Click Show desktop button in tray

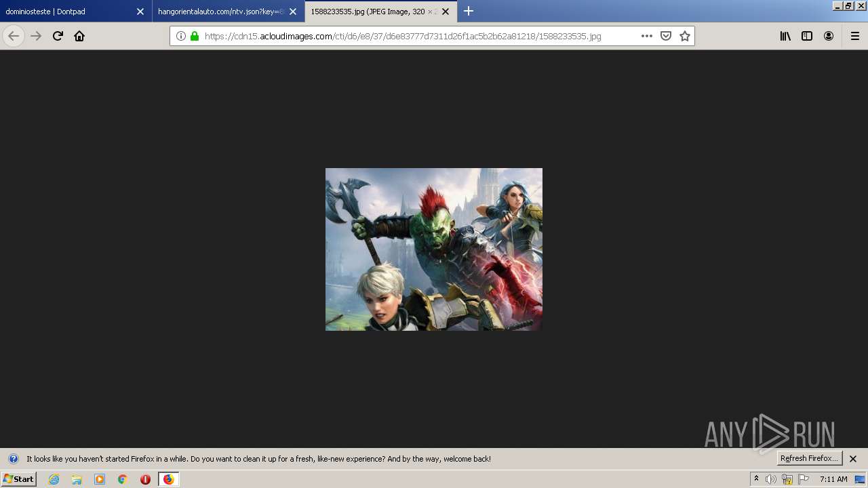point(861,479)
